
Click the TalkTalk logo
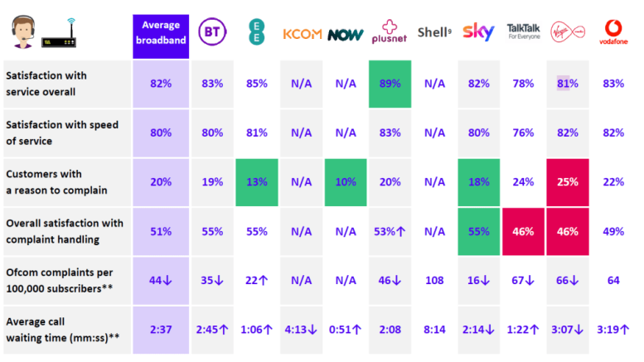pyautogui.click(x=523, y=33)
